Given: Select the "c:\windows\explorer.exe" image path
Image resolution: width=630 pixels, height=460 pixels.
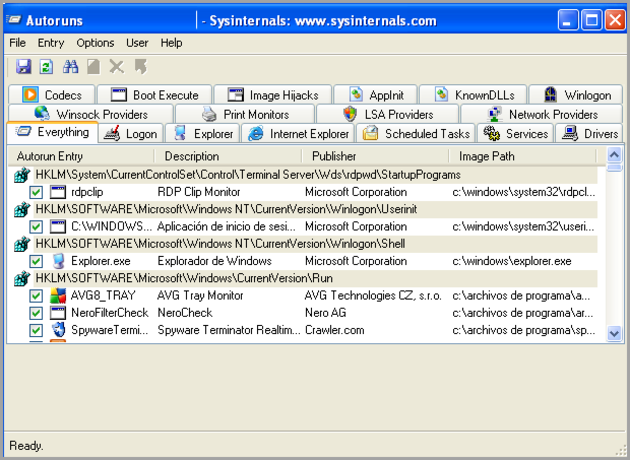Looking at the screenshot, I should click(512, 261).
